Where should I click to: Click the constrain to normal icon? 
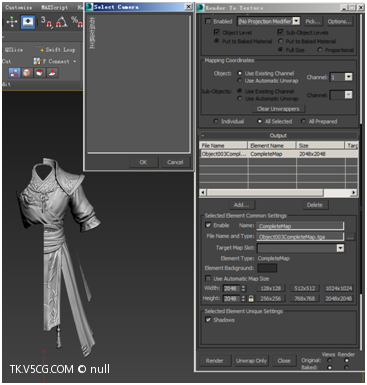tap(52, 73)
